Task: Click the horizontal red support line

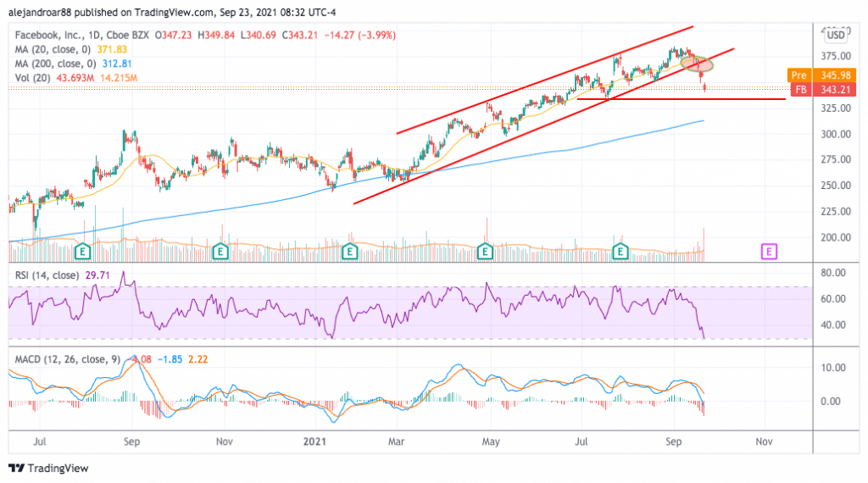Action: click(x=681, y=99)
